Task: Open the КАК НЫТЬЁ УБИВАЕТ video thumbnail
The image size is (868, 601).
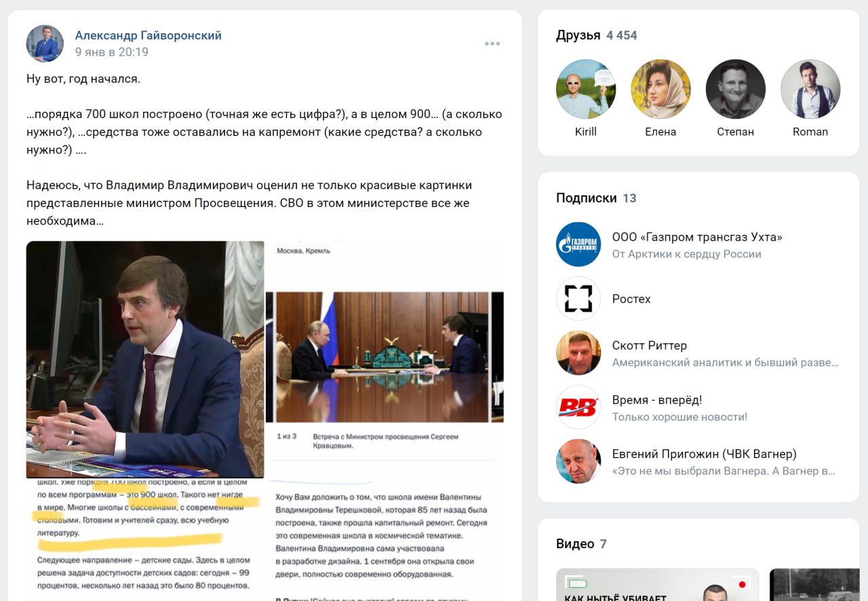Action: click(657, 585)
